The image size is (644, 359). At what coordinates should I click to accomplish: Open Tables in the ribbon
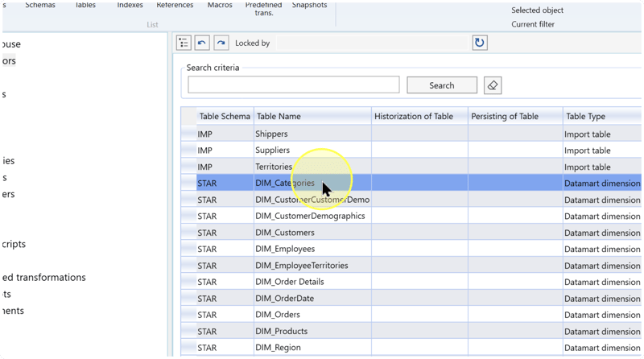85,5
